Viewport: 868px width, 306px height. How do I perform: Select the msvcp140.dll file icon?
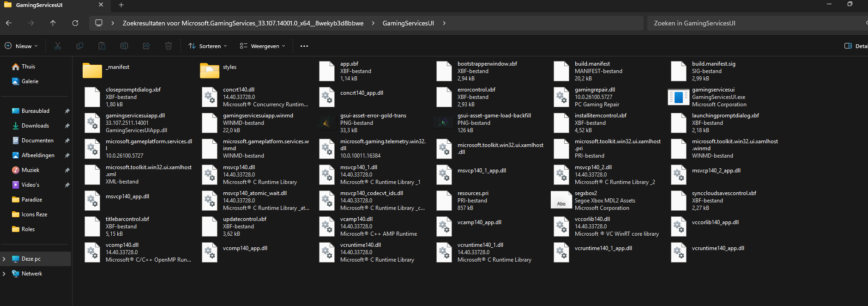(210, 175)
